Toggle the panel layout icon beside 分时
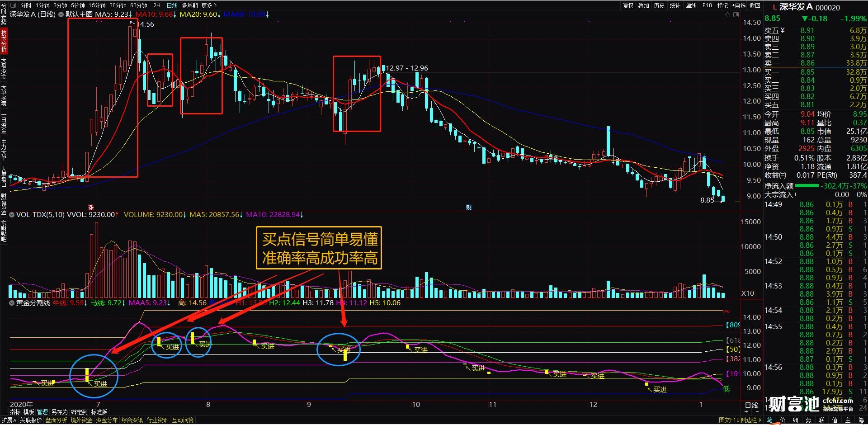 pyautogui.click(x=13, y=5)
